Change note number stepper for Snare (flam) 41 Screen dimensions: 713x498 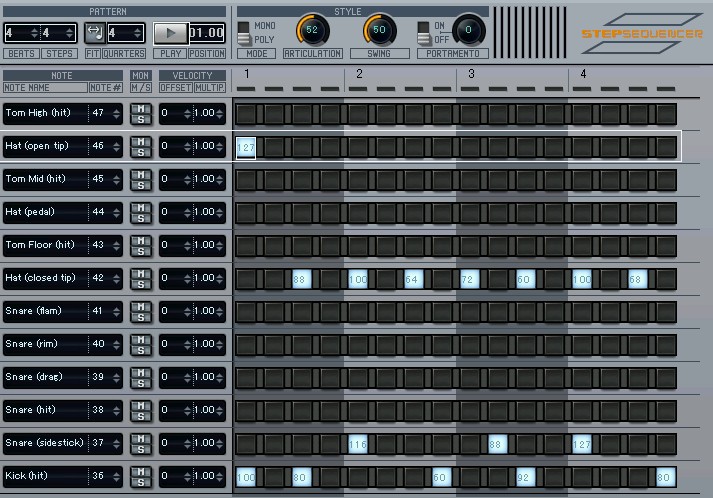[116, 312]
